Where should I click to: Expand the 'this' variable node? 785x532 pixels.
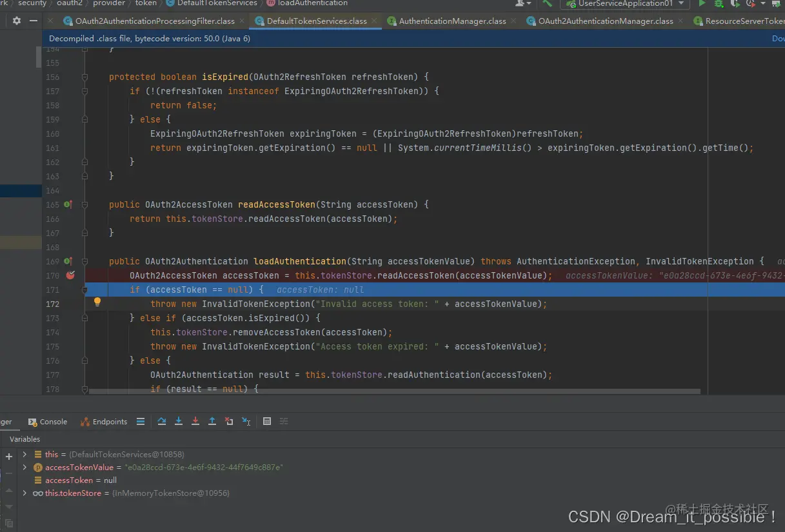click(x=25, y=454)
